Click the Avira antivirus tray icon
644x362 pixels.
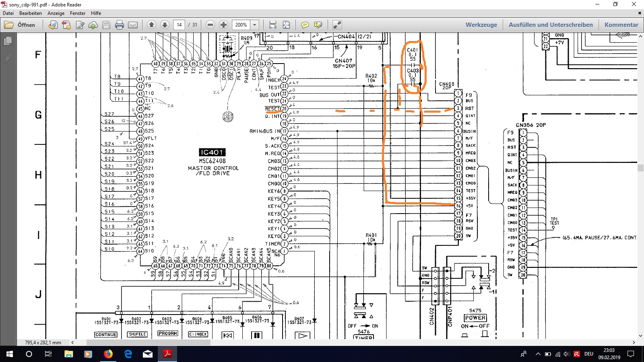[x=577, y=354]
